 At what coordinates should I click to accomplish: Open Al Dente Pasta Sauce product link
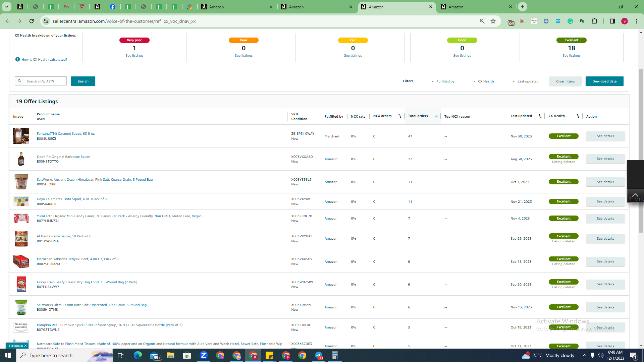click(x=64, y=236)
